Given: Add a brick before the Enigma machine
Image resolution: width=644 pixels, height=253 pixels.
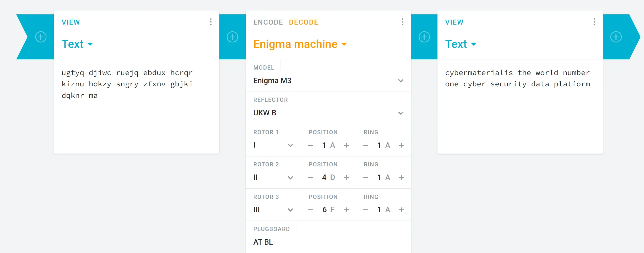Looking at the screenshot, I should [x=232, y=37].
